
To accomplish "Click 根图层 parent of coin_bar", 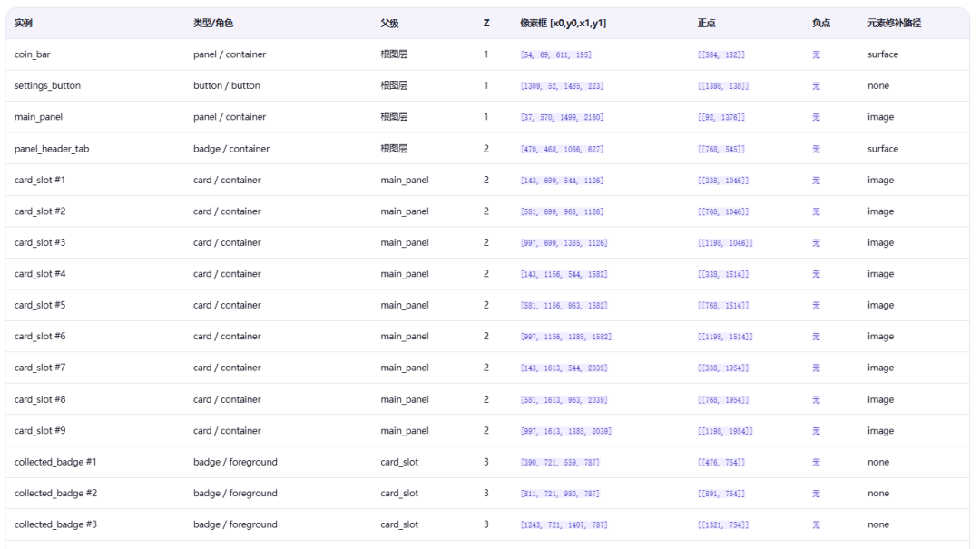I will click(x=395, y=54).
